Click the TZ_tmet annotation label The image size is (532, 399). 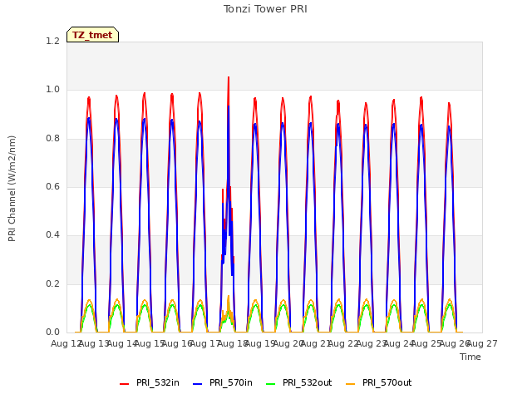tap(92, 35)
